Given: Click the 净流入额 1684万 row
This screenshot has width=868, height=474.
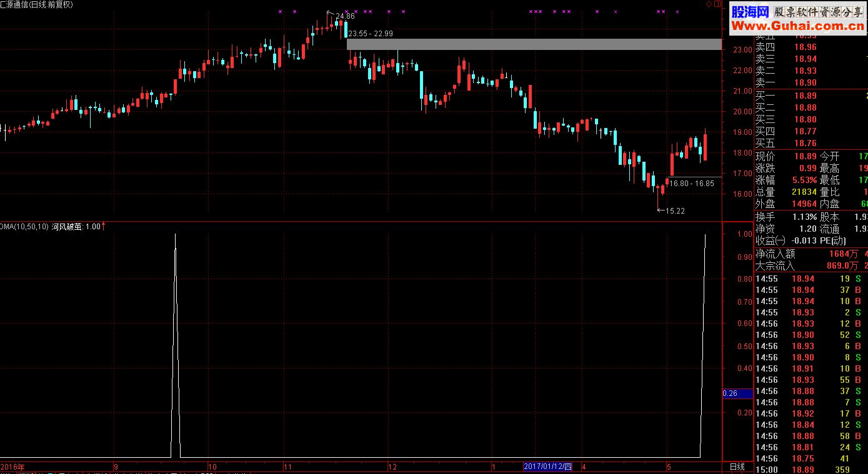Looking at the screenshot, I should coord(811,254).
